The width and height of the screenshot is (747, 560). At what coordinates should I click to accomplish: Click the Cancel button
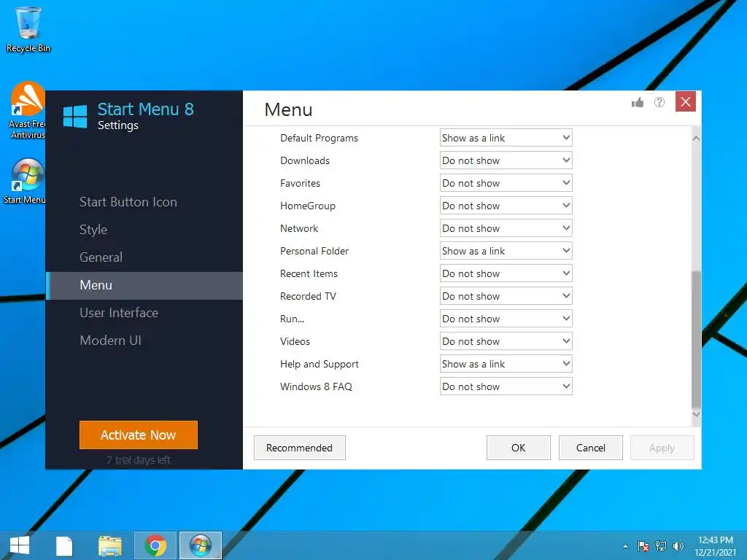pyautogui.click(x=591, y=448)
